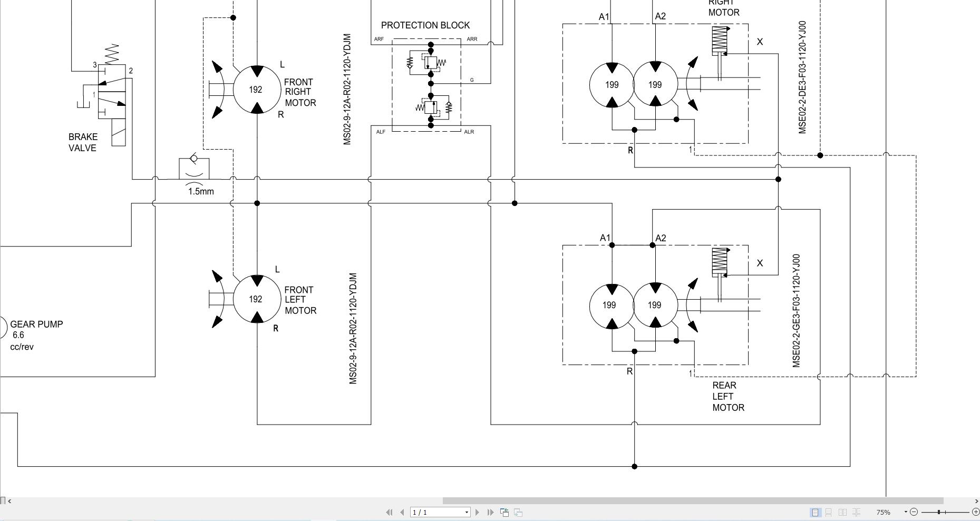Click the PROTECTION BLOCK label
This screenshot has height=521, width=980.
(x=425, y=25)
